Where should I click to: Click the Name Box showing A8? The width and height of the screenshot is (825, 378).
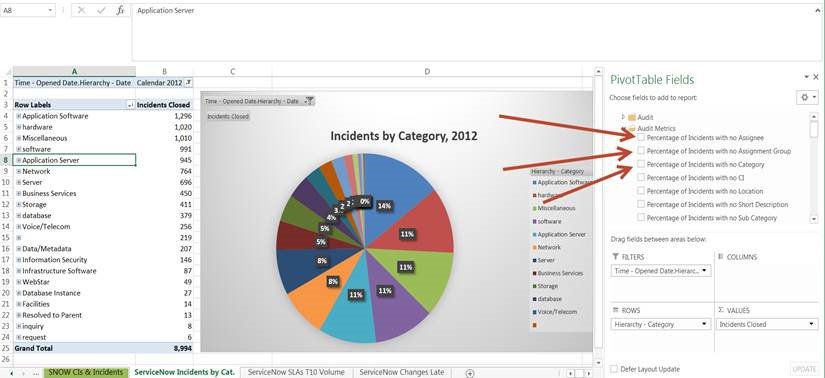(24, 10)
